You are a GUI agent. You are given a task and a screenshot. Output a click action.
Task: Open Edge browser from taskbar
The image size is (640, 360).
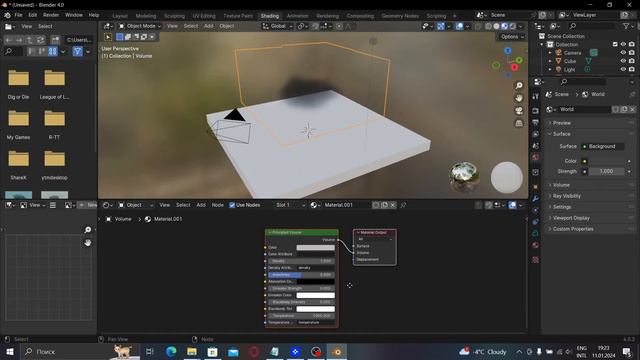point(171,351)
